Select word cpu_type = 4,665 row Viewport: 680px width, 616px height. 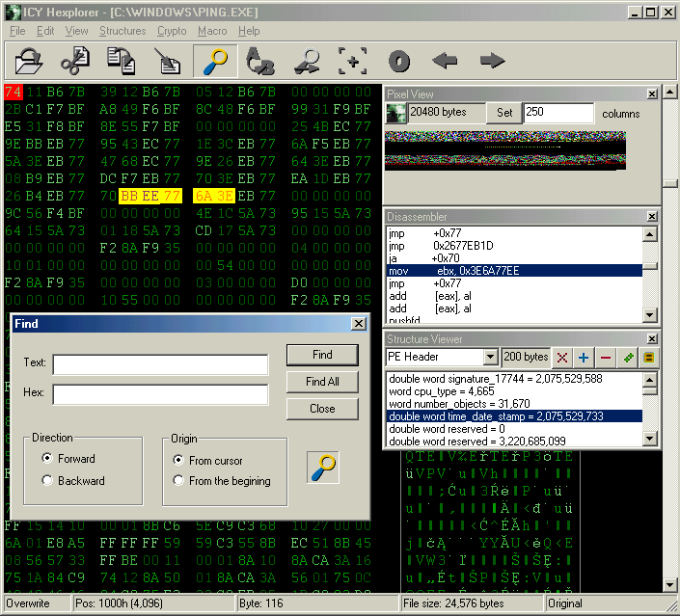[514, 391]
